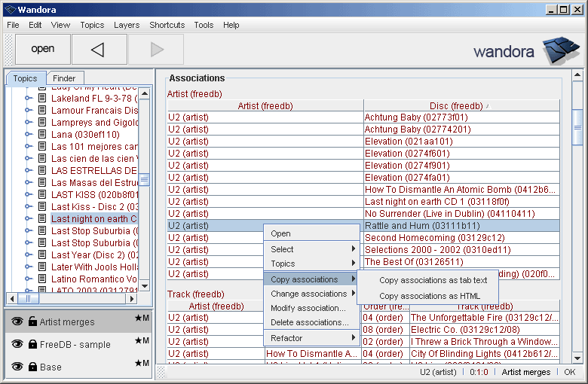The width and height of the screenshot is (588, 384).
Task: Switch to the Finder tab
Action: click(64, 78)
